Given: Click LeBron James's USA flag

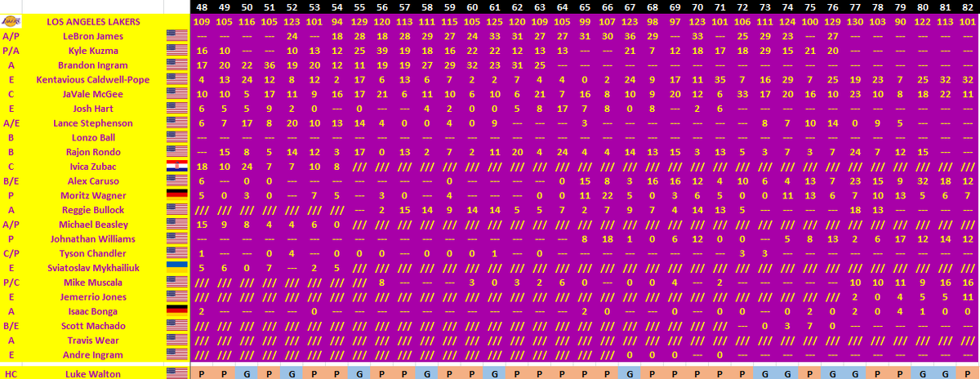Looking at the screenshot, I should coord(176,36).
